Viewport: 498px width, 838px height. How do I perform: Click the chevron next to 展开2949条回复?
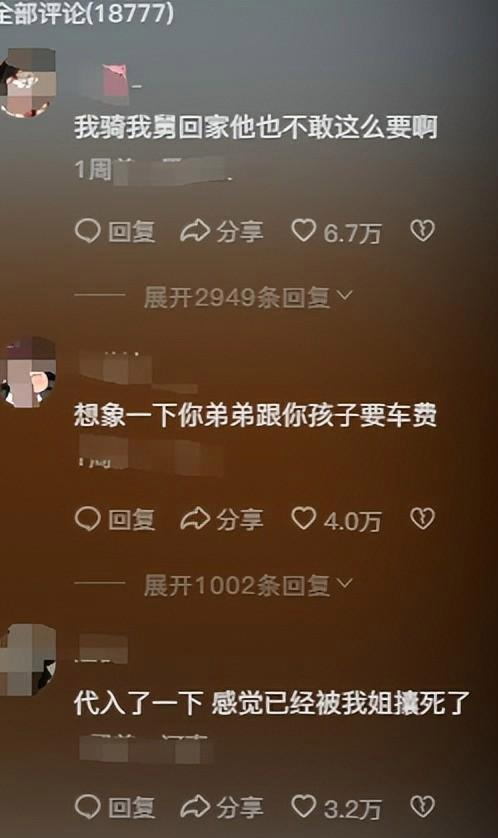pos(345,296)
